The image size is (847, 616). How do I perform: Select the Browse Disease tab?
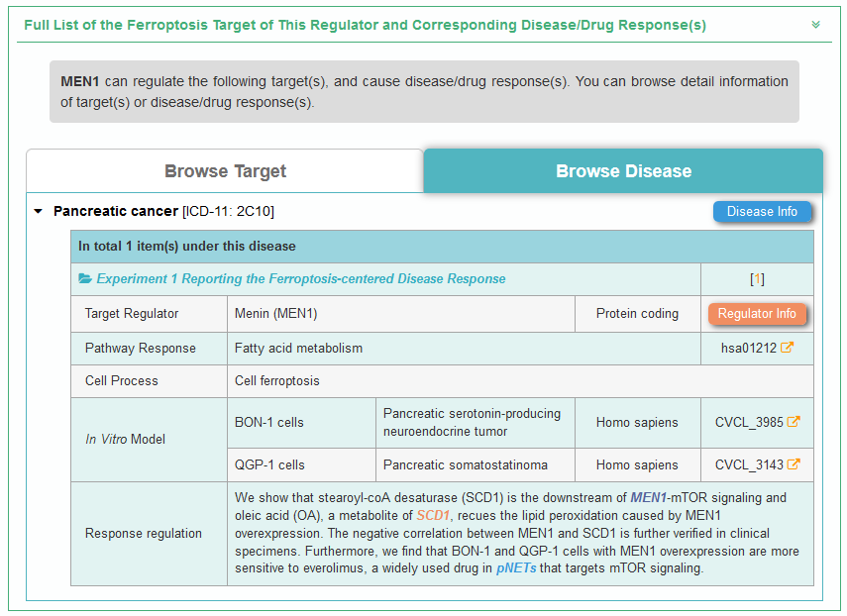(x=623, y=171)
